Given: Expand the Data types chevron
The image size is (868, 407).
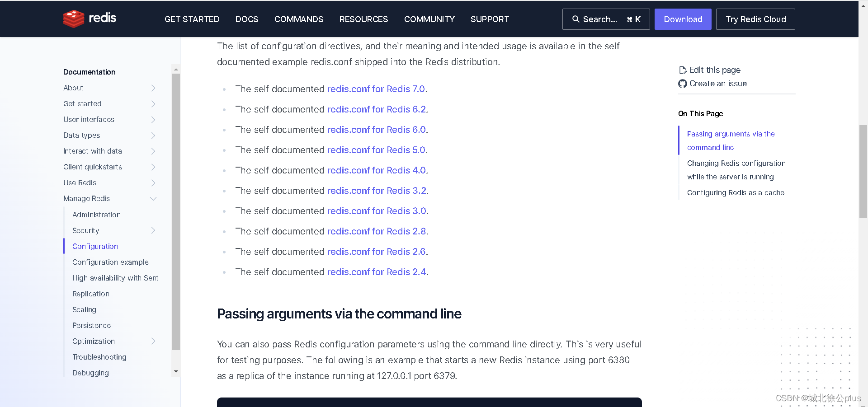Looking at the screenshot, I should [x=153, y=135].
